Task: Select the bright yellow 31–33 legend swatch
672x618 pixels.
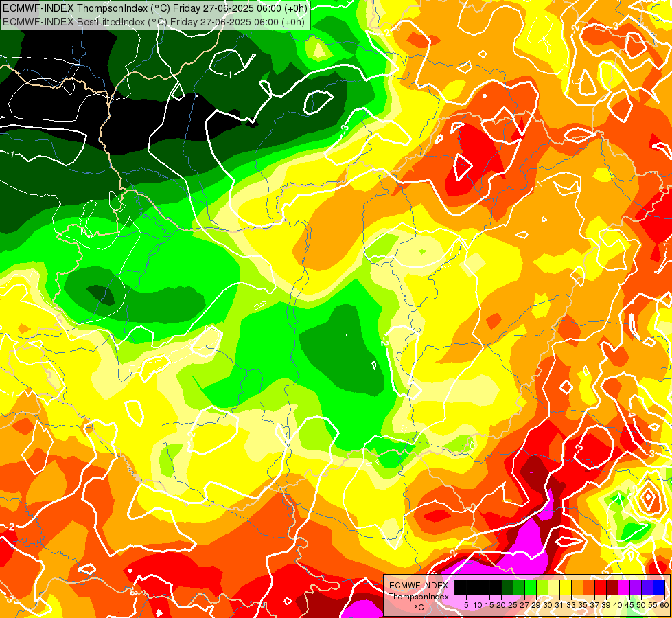Action: pos(566,587)
